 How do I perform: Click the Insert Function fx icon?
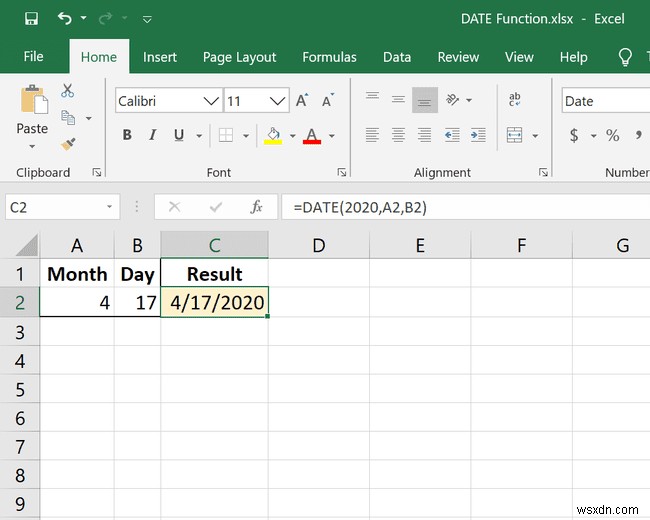point(257,207)
